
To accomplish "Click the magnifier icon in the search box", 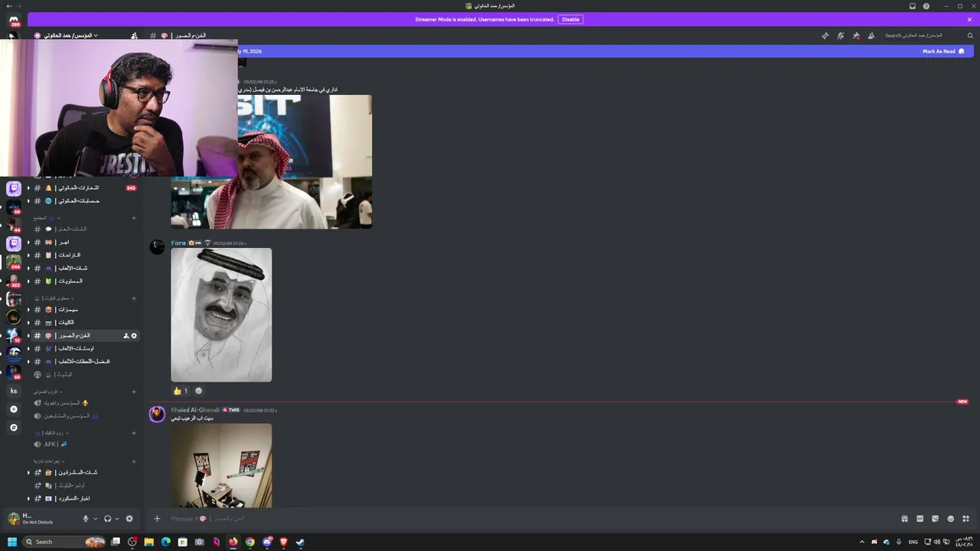I will click(x=970, y=36).
